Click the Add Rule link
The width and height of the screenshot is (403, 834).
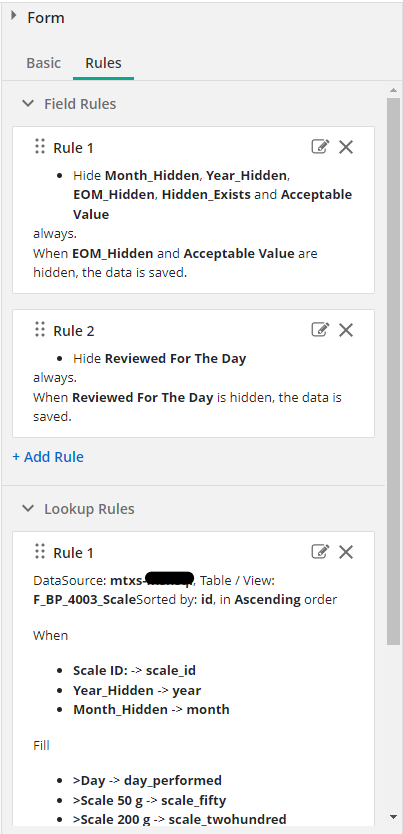pyautogui.click(x=48, y=457)
